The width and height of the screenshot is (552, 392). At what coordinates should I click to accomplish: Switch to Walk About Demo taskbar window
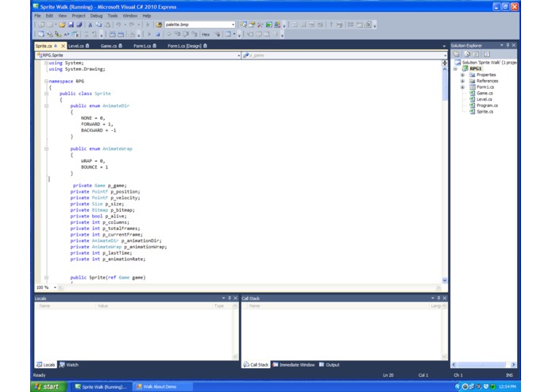tap(163, 386)
